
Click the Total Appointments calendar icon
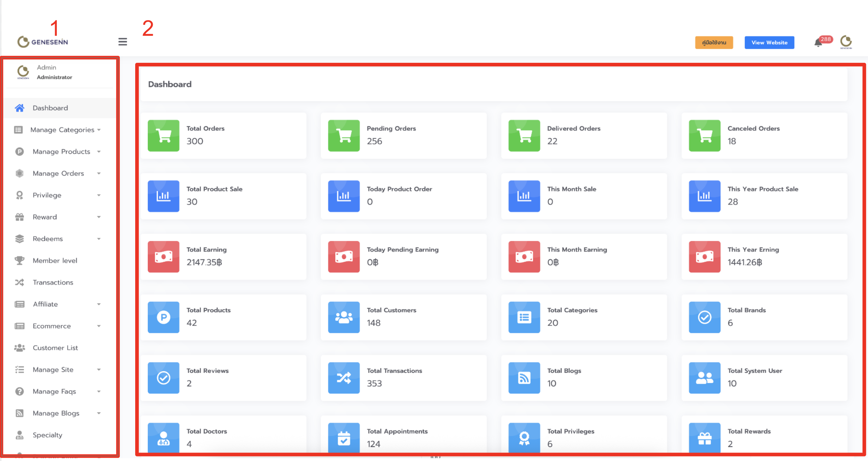coord(344,438)
